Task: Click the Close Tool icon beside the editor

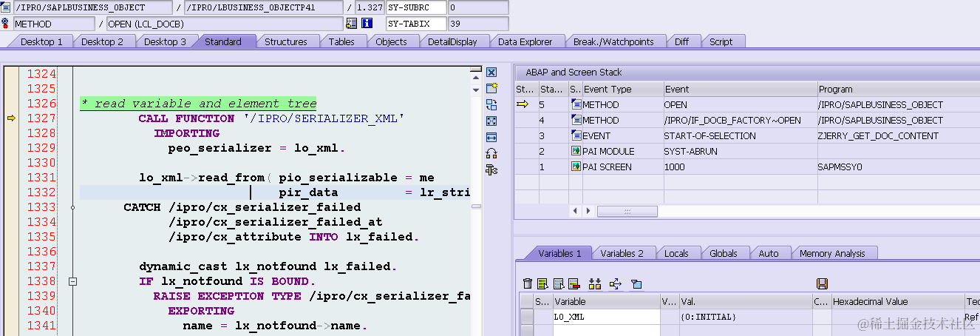Action: (491, 73)
